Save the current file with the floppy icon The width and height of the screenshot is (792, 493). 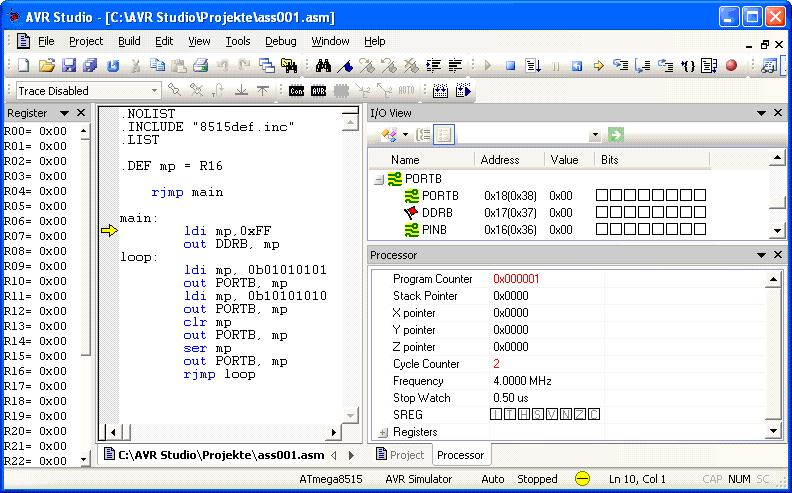click(x=69, y=66)
